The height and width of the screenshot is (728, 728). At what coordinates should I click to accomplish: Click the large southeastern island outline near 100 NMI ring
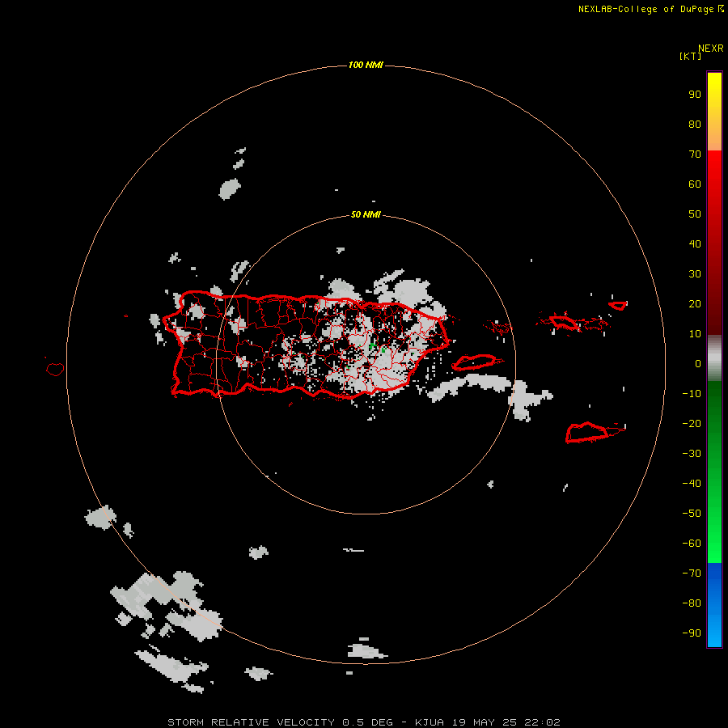pyautogui.click(x=586, y=433)
